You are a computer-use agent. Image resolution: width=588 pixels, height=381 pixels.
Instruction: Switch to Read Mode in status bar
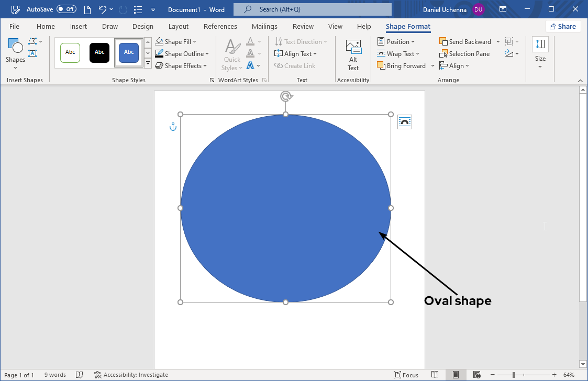435,375
